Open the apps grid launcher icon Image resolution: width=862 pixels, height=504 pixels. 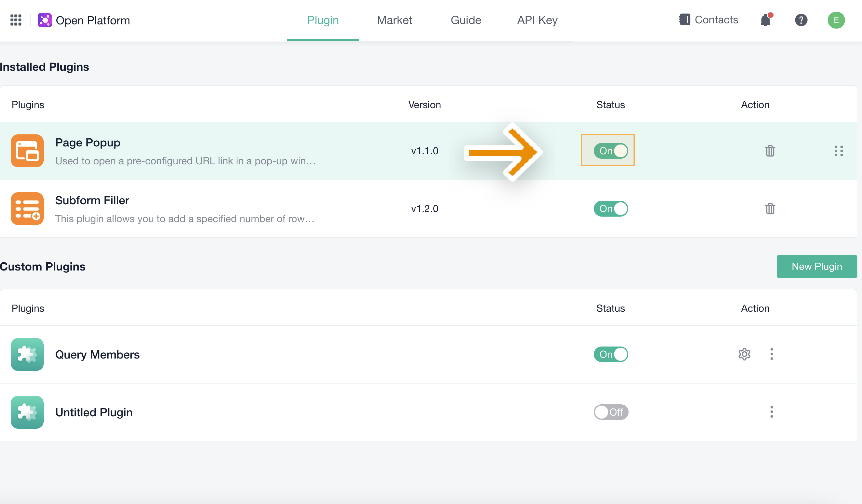(16, 20)
